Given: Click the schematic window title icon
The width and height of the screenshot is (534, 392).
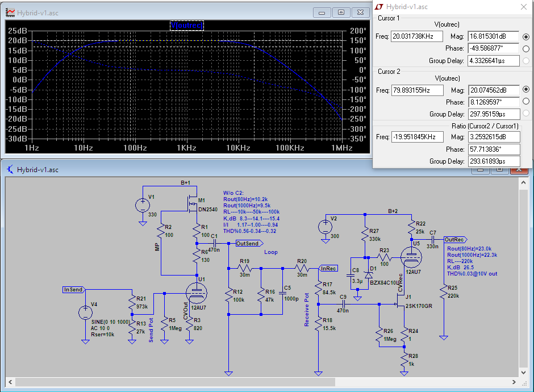Looking at the screenshot, I should point(10,169).
